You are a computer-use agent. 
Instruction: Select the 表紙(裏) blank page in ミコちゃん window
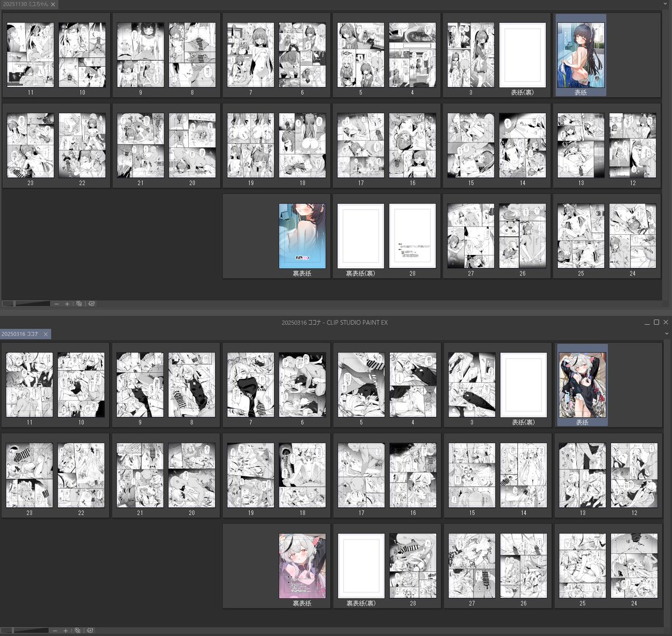point(522,55)
